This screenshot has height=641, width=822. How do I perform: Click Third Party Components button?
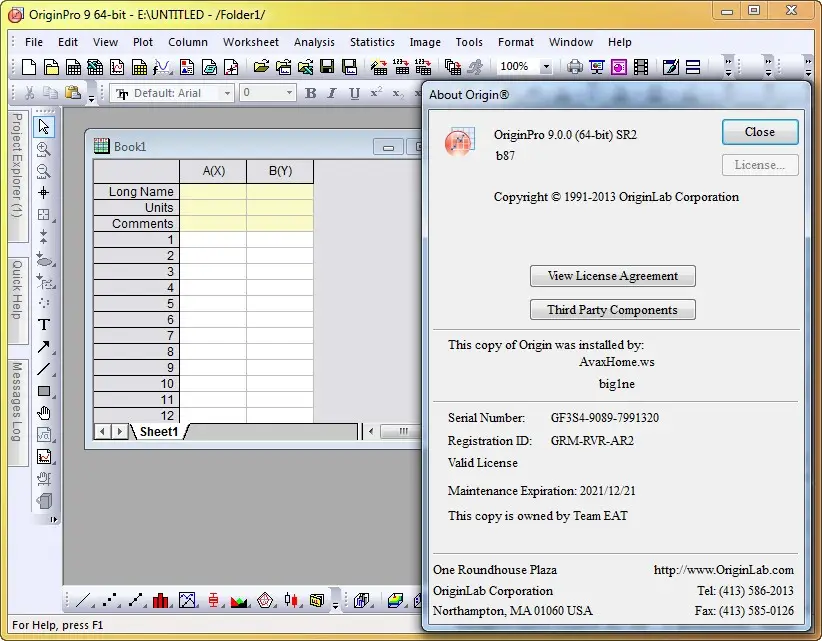point(612,310)
